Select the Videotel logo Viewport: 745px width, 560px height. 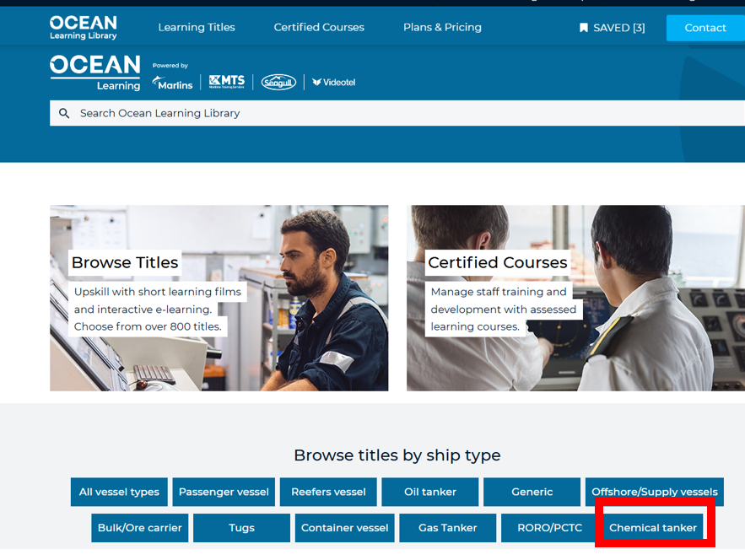pyautogui.click(x=332, y=82)
